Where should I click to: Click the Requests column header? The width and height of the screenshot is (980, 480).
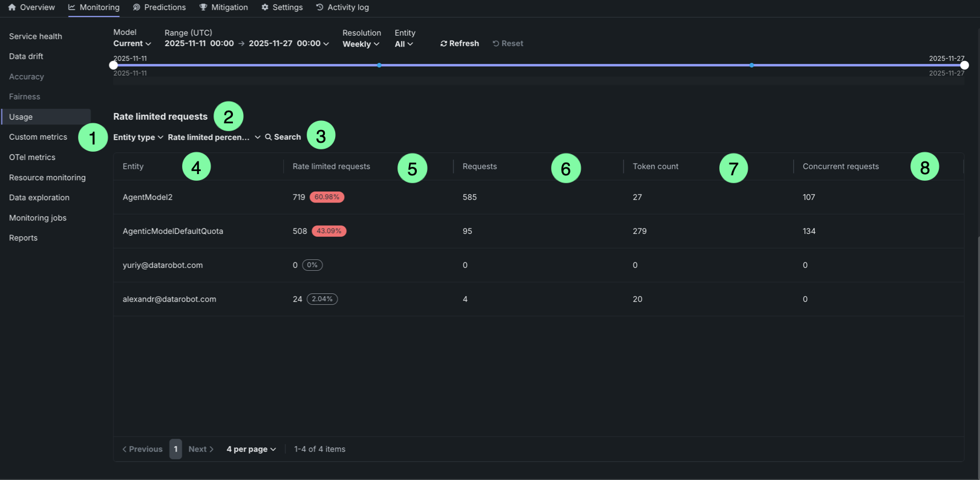(x=480, y=166)
